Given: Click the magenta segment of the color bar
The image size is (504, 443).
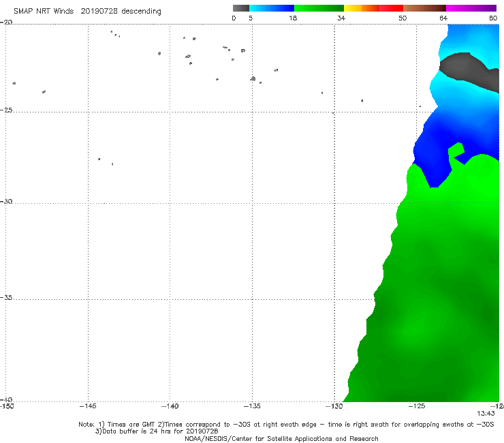Looking at the screenshot, I should coord(471,8).
